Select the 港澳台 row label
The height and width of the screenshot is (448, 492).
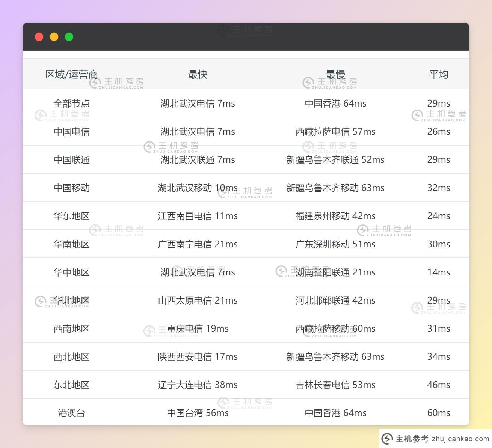click(x=72, y=413)
